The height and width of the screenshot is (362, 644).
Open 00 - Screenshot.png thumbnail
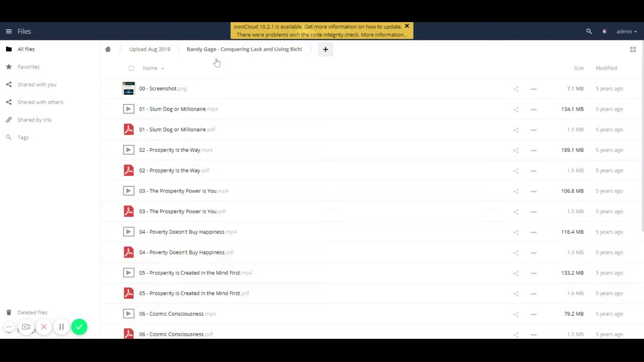click(129, 88)
